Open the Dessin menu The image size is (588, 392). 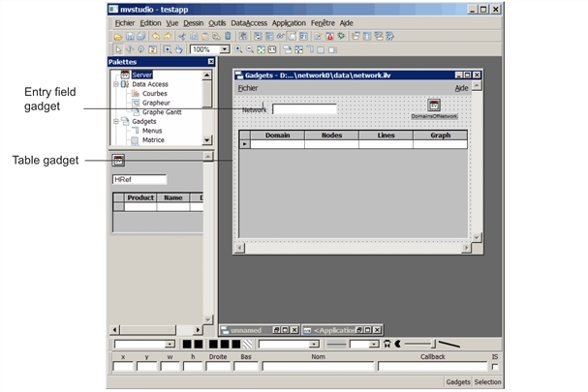192,22
